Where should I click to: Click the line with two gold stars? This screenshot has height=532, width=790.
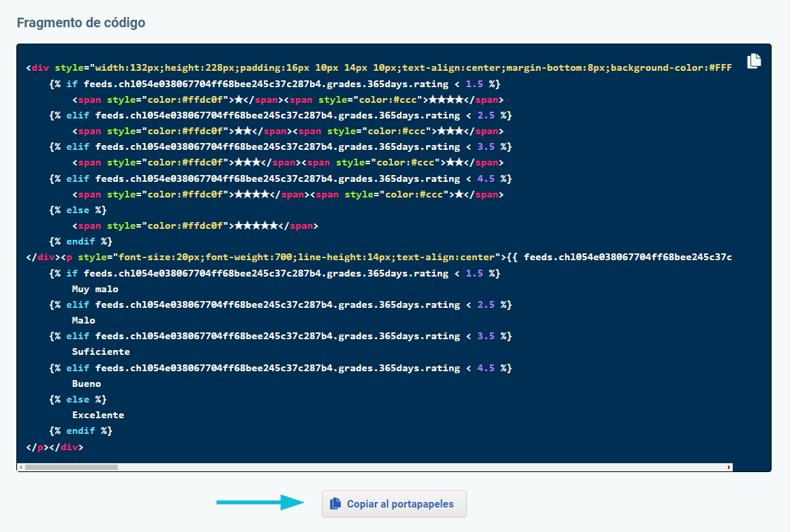[x=288, y=131]
